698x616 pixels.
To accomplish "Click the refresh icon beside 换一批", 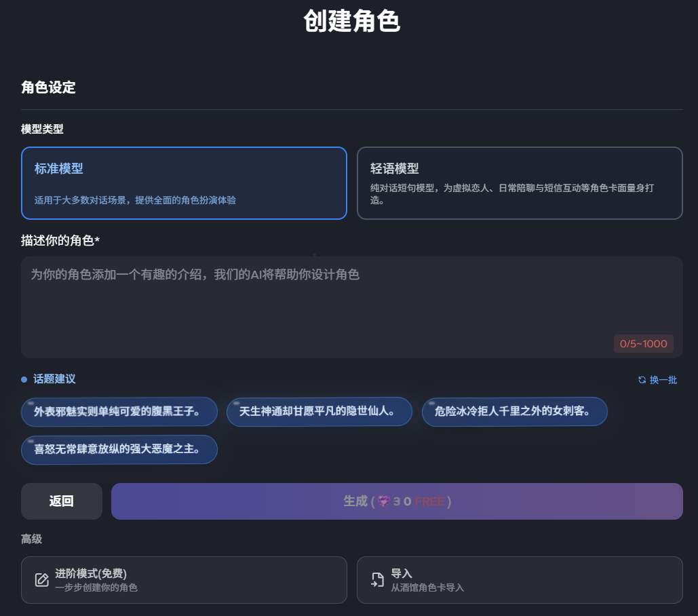I will coord(642,380).
